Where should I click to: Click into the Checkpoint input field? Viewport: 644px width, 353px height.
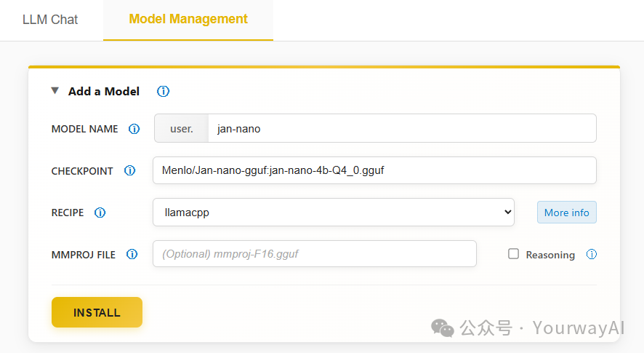point(374,170)
